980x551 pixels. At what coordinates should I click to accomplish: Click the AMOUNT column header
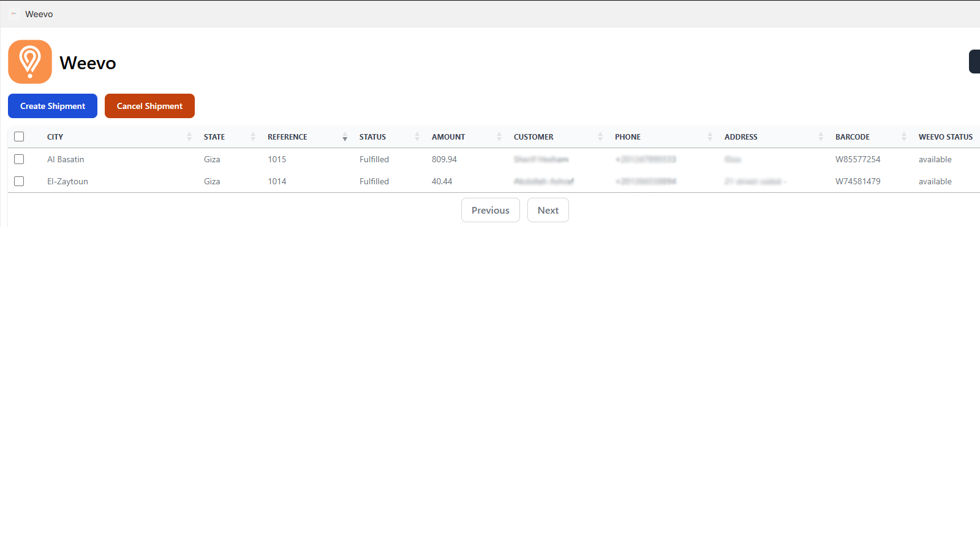(x=448, y=137)
